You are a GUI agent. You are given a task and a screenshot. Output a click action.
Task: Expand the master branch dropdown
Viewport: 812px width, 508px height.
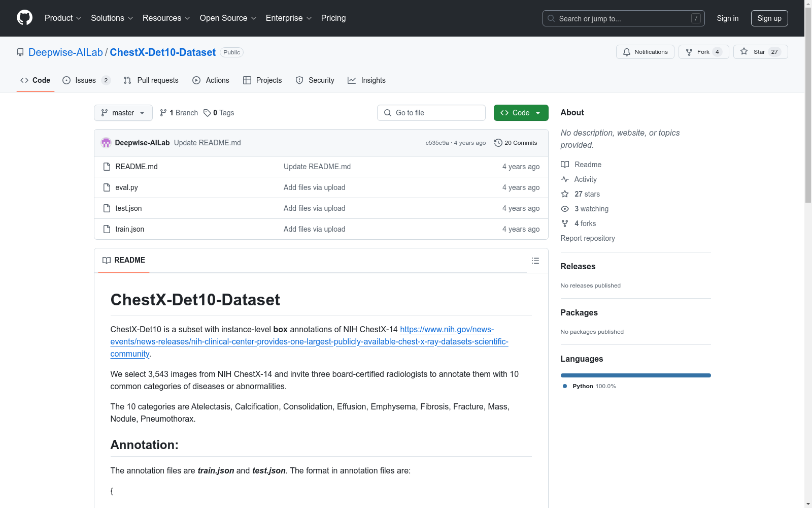123,113
